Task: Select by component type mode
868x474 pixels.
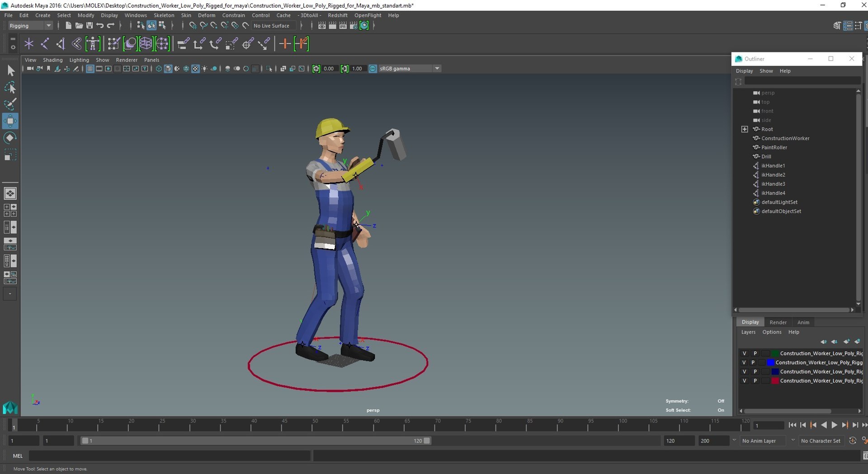Action: click(x=162, y=26)
